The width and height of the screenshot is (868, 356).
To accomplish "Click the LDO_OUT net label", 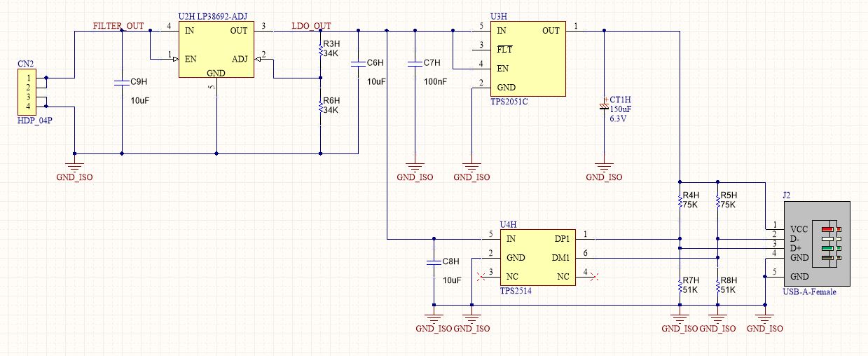I will point(311,26).
